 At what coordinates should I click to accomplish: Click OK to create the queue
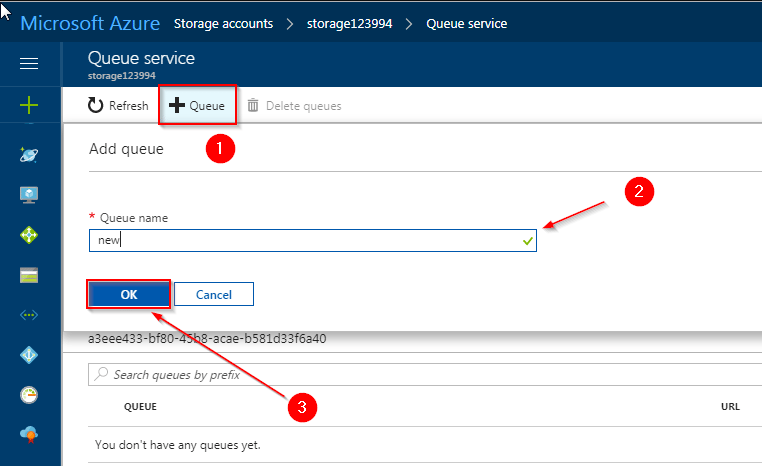point(129,294)
